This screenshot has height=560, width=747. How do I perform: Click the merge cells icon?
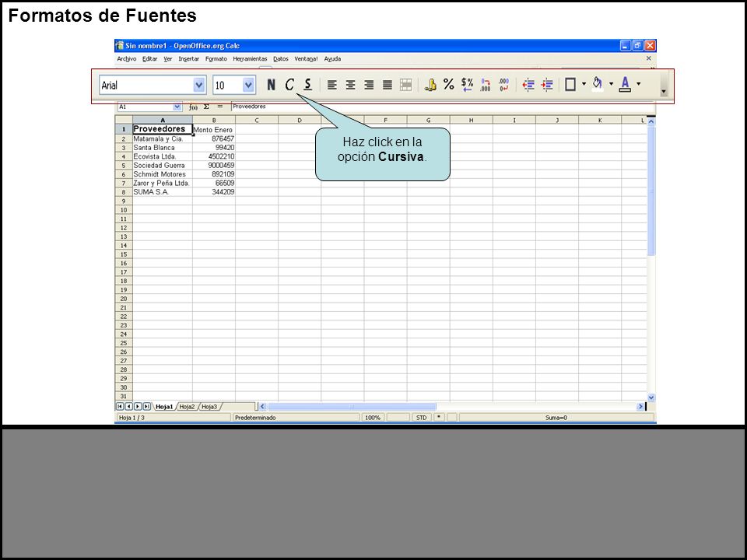coord(406,85)
